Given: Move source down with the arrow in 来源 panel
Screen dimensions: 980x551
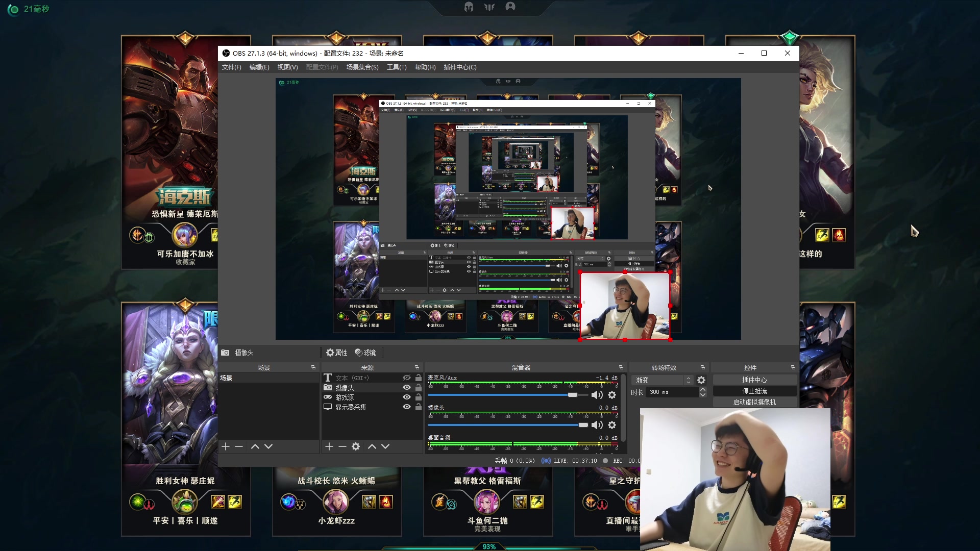Looking at the screenshot, I should 385,446.
